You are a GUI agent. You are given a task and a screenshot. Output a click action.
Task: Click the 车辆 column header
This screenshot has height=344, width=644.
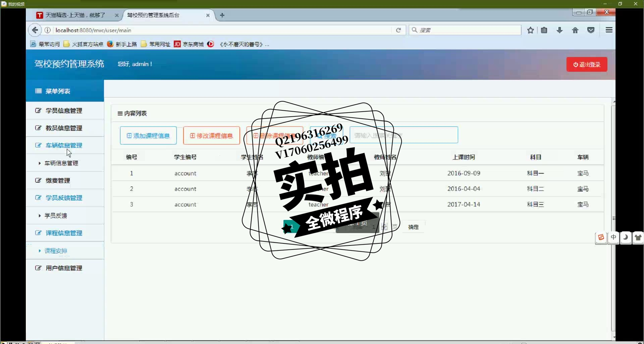tap(583, 157)
